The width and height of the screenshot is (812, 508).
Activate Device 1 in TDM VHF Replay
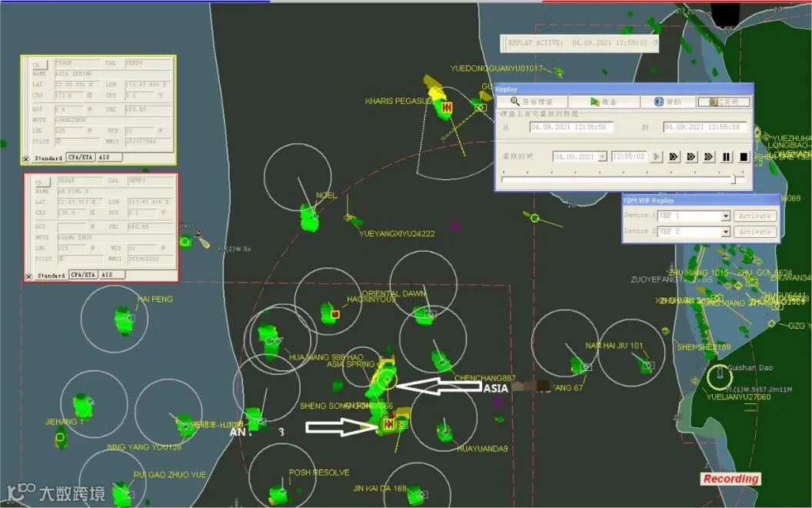tap(754, 216)
